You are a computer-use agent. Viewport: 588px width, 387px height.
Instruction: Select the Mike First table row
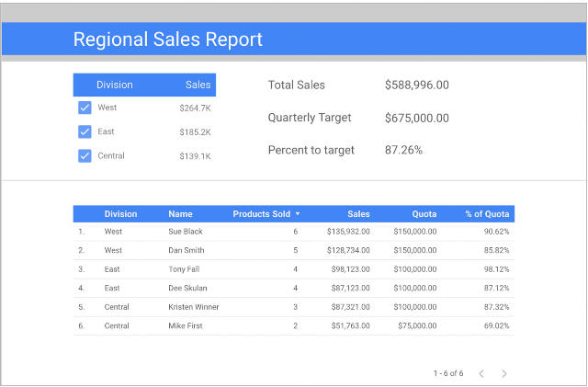[x=294, y=325]
